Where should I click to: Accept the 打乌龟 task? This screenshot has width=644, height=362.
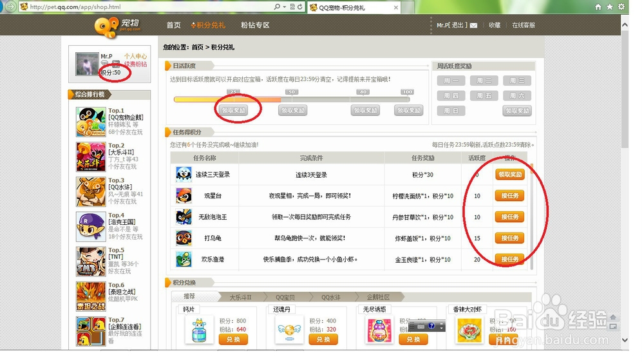click(509, 238)
